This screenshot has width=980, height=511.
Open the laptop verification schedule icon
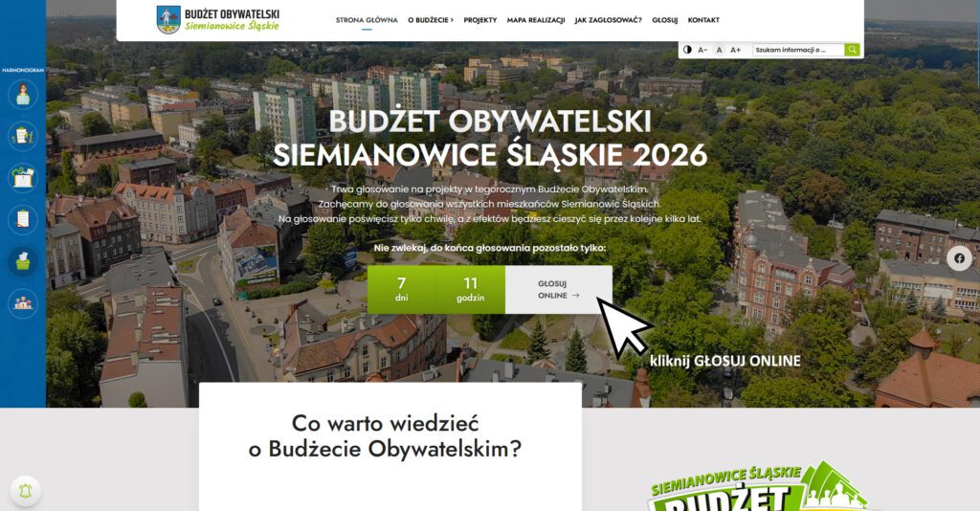[23, 178]
